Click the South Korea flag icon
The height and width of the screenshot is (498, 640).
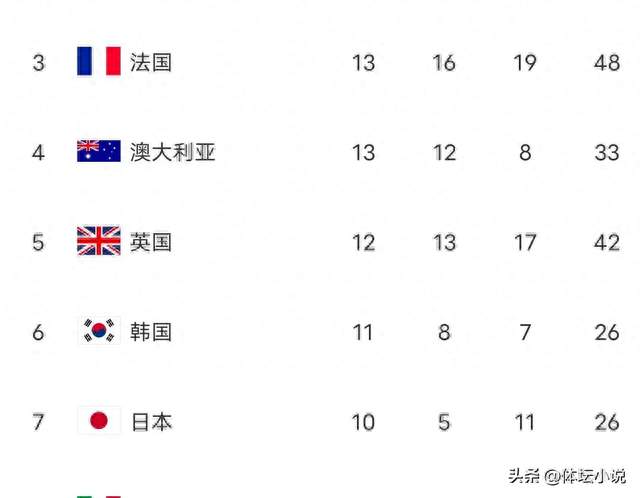point(99,331)
